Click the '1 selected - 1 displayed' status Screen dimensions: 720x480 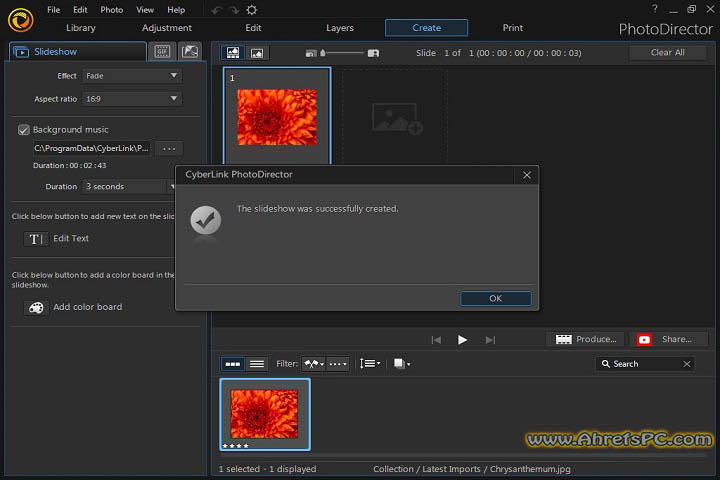(267, 469)
